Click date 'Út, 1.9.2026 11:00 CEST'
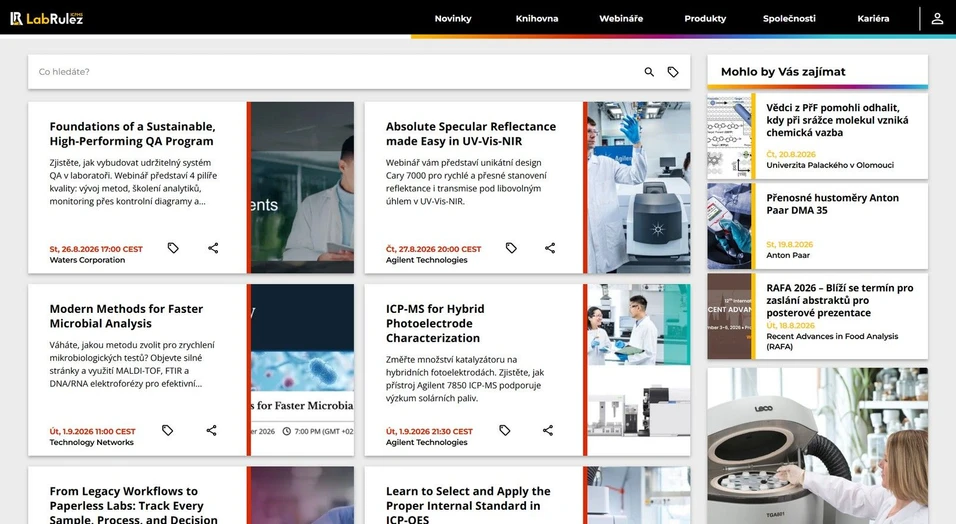This screenshot has height=524, width=956. [92, 431]
